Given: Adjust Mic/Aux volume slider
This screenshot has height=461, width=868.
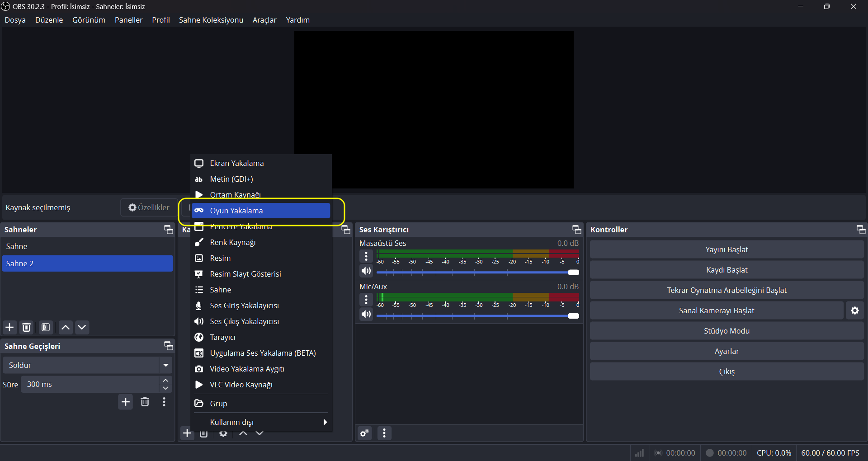Looking at the screenshot, I should pyautogui.click(x=478, y=316).
